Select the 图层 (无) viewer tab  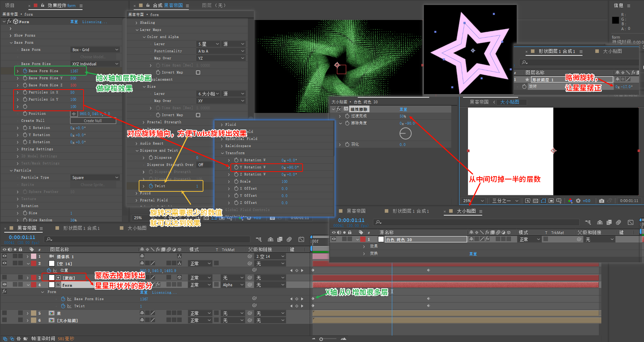(x=214, y=5)
